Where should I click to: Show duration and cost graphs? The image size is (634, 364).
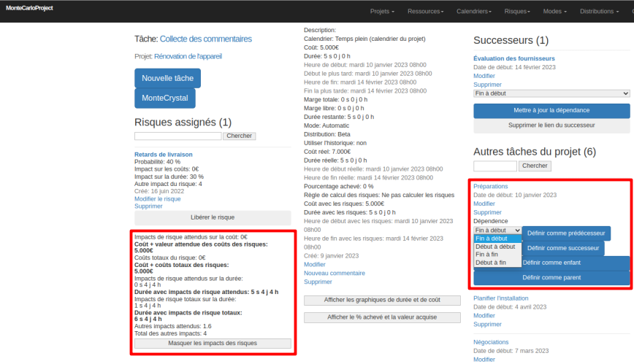pos(382,301)
